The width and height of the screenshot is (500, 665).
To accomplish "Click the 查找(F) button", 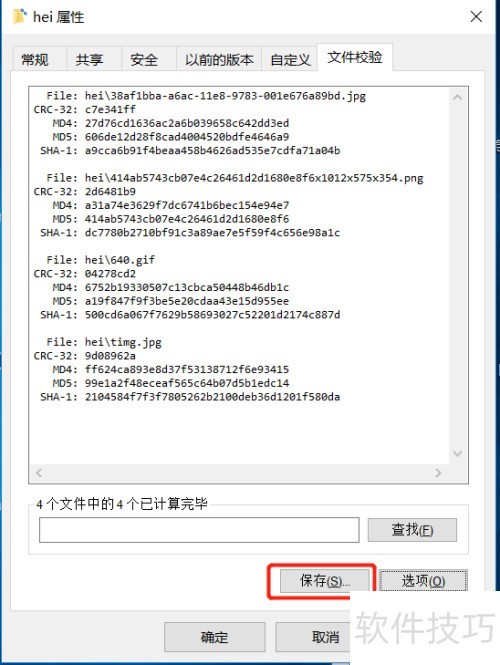I will click(x=412, y=530).
